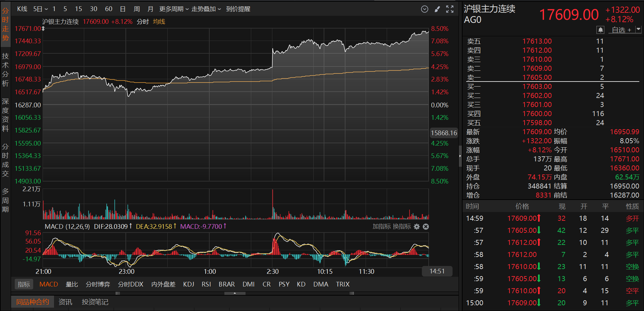Image resolution: width=644 pixels, height=311 pixels.
Task: Select the PSY indicator tab
Action: pyautogui.click(x=284, y=284)
